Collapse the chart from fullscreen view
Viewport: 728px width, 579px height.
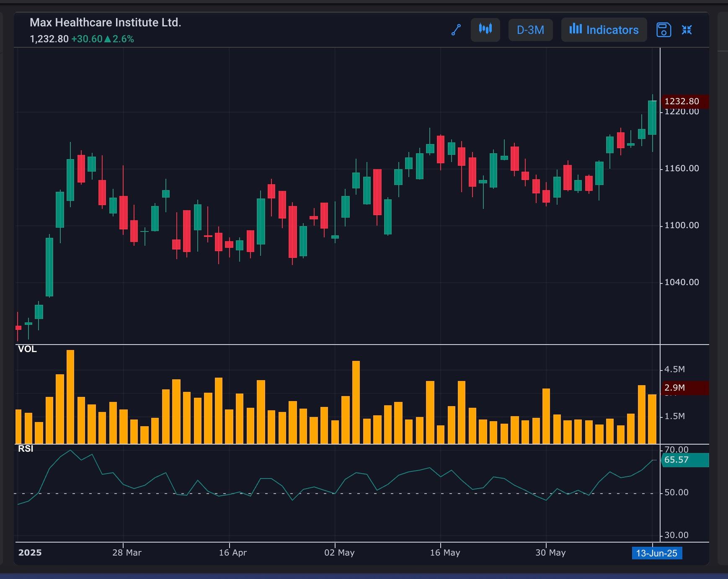pos(687,30)
